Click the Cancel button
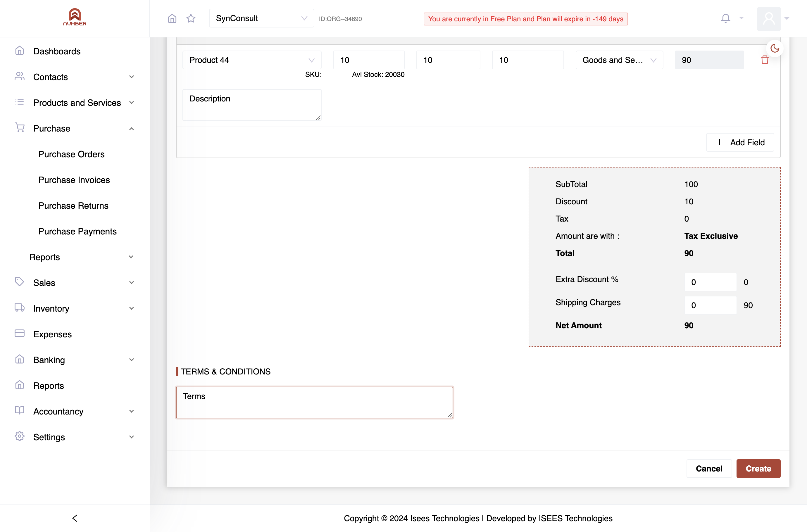This screenshot has width=807, height=532. (x=709, y=469)
